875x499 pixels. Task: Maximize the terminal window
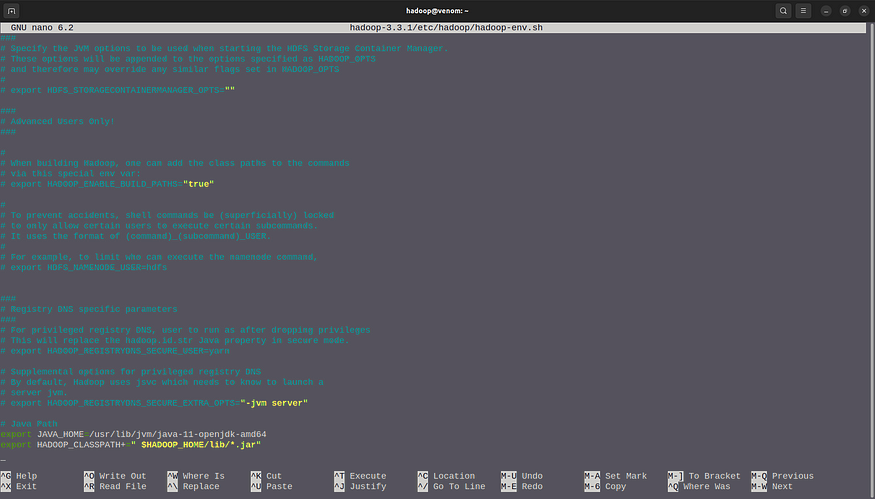tap(845, 11)
